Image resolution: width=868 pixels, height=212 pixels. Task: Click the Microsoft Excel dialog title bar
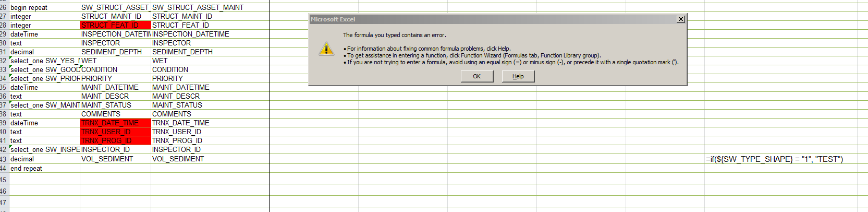pyautogui.click(x=469, y=19)
